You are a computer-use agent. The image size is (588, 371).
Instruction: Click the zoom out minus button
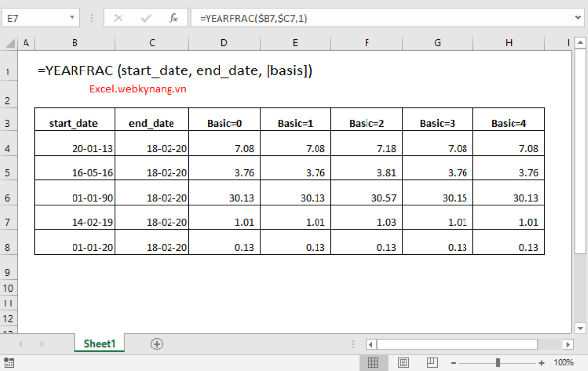454,363
